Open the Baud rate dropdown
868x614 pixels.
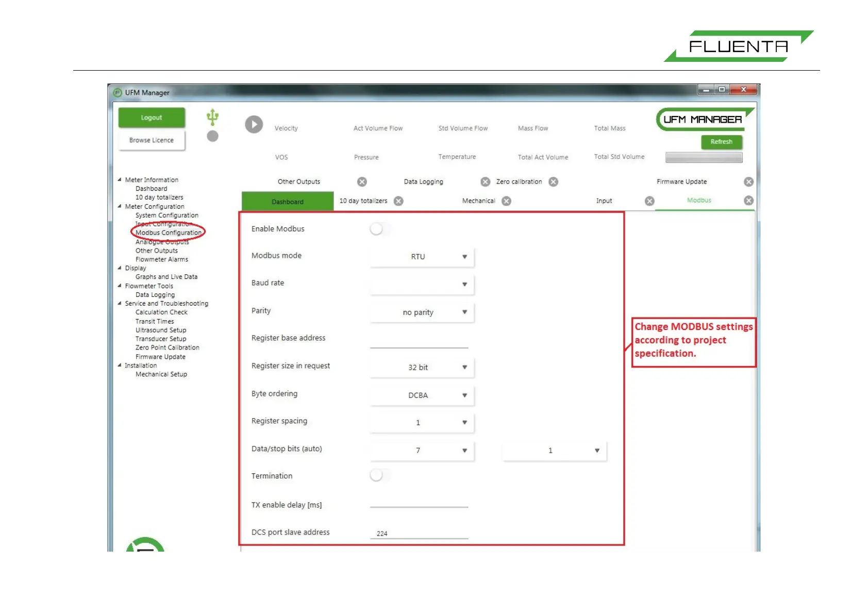click(422, 285)
